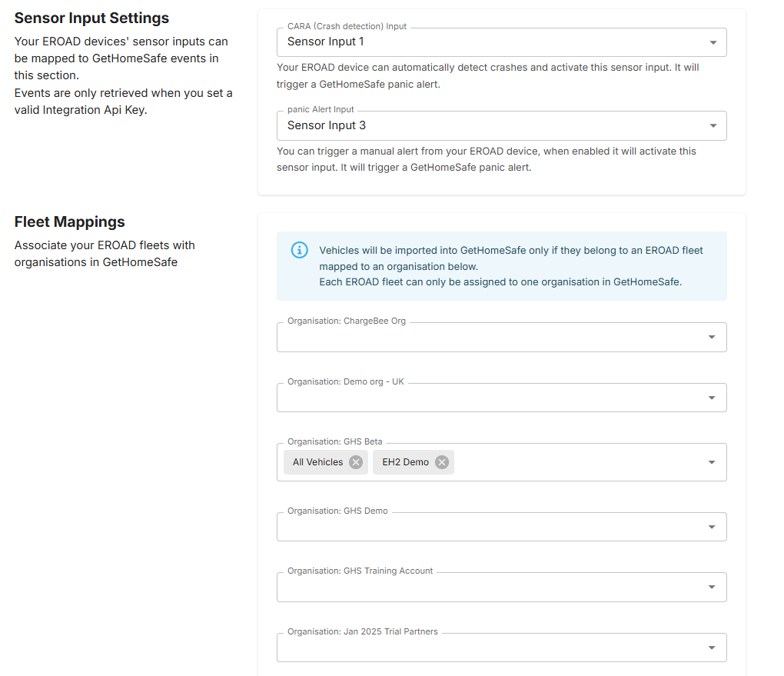
Task: Select the EH2 Demo chip label
Action: point(405,462)
